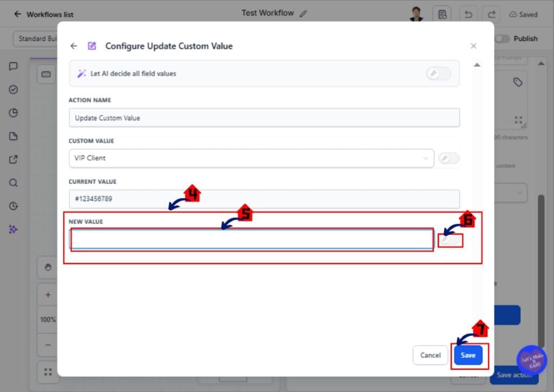Expand the right panel text area
The height and width of the screenshot is (392, 554).
(518, 119)
